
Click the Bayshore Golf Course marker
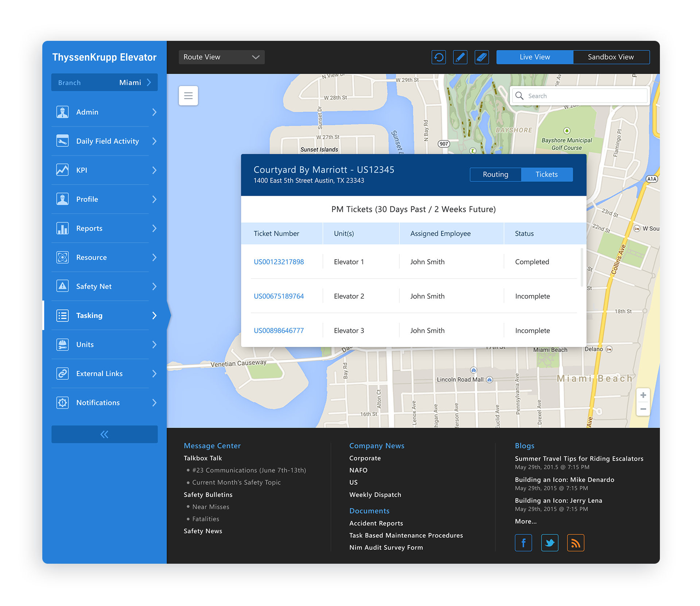567,131
